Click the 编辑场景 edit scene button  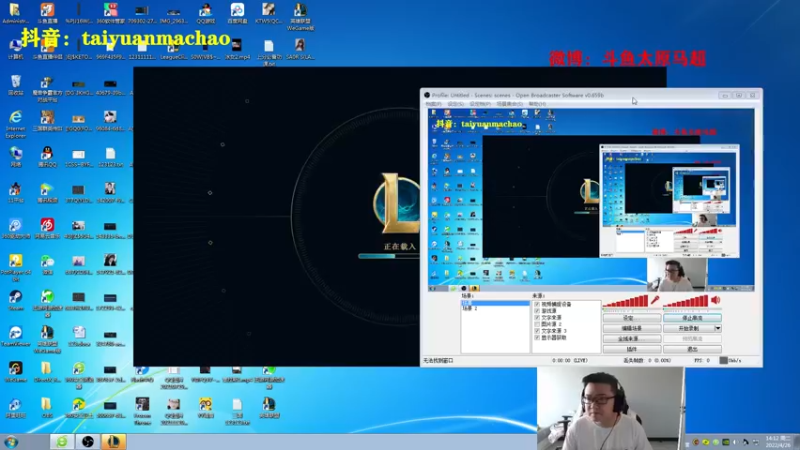point(632,328)
